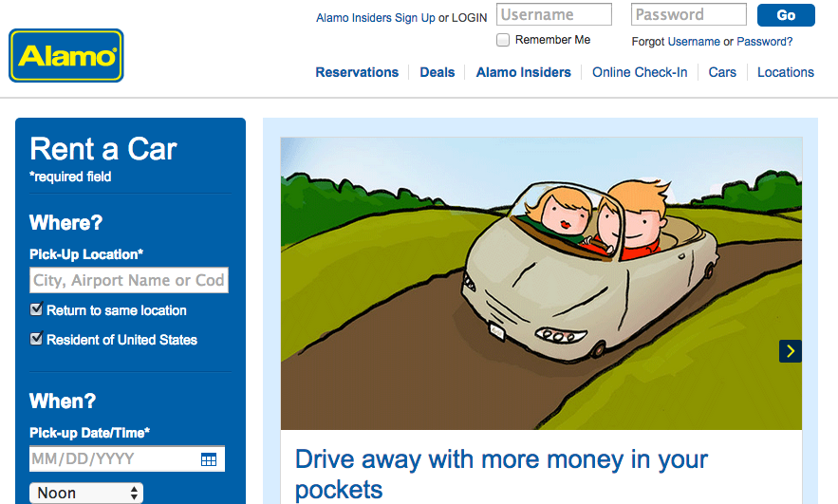Image resolution: width=838 pixels, height=504 pixels.
Task: Click the When? section heading
Action: (x=63, y=401)
